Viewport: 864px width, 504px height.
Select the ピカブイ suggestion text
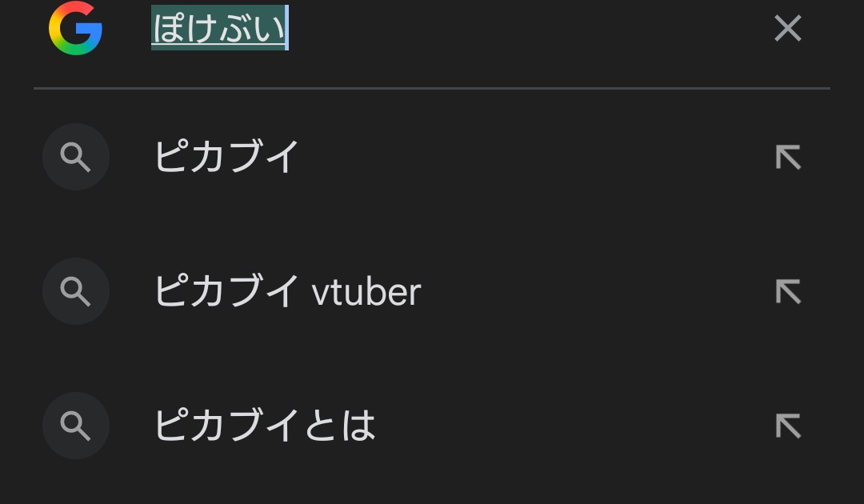226,158
